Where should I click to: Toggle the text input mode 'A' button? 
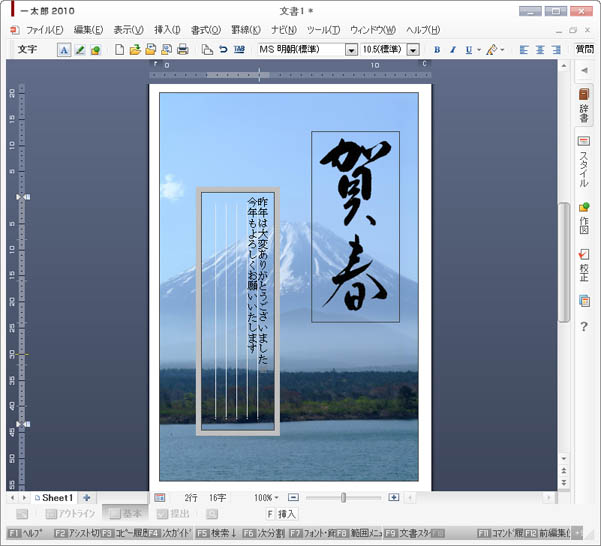(64, 50)
